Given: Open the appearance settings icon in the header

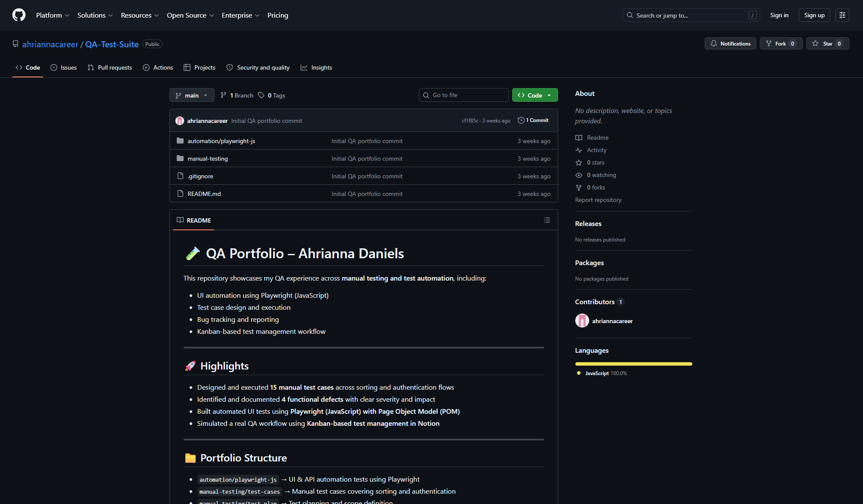Looking at the screenshot, I should point(842,15).
